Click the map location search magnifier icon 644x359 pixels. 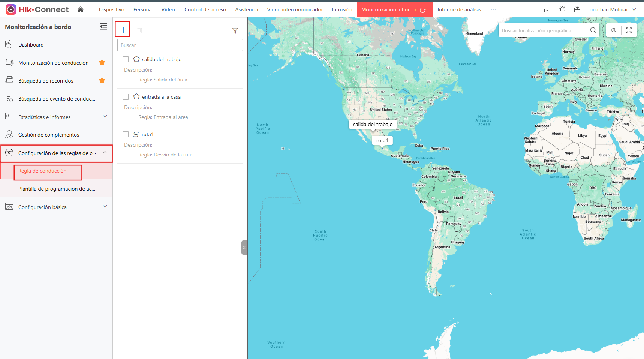coord(593,30)
